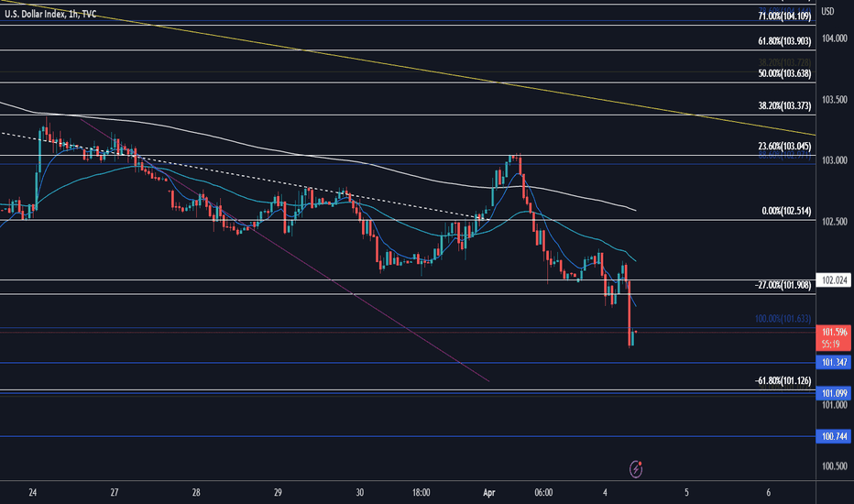This screenshot has height=504, width=854.
Task: Click the 103.500 price scale value
Action: click(x=835, y=100)
